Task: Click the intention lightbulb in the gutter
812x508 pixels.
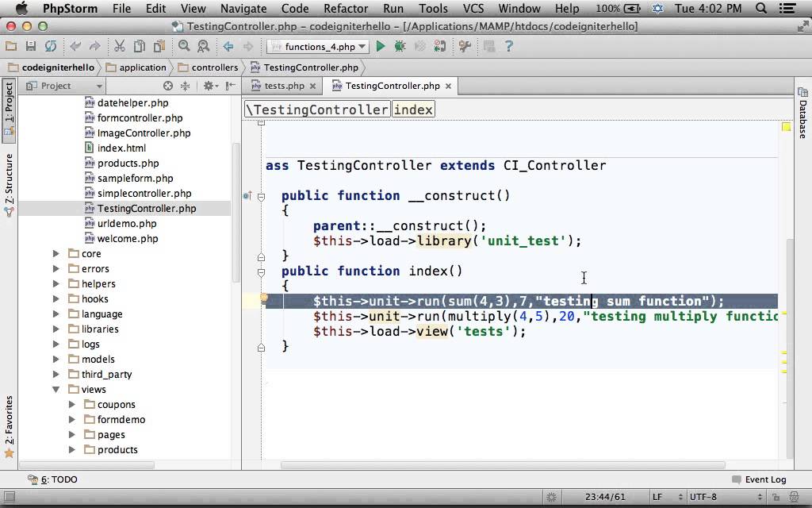Action: tap(263, 298)
